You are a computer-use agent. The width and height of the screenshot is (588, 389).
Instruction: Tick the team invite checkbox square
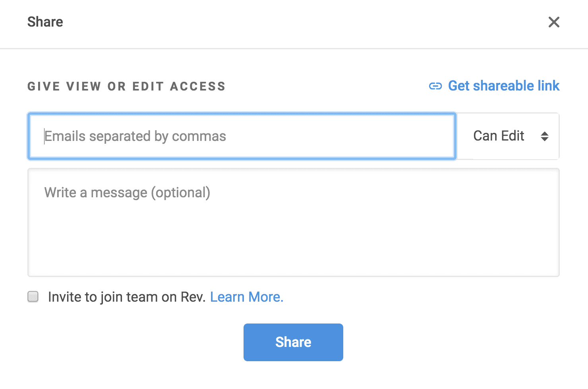coord(33,297)
